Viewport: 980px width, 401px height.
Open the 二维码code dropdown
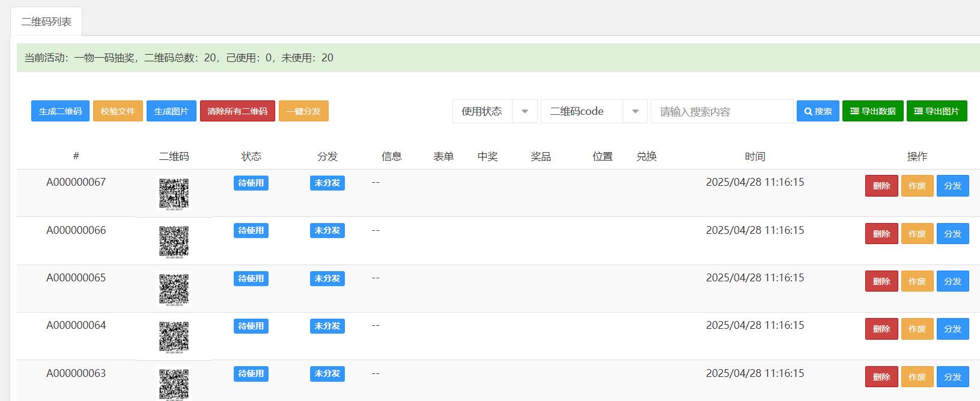point(594,111)
